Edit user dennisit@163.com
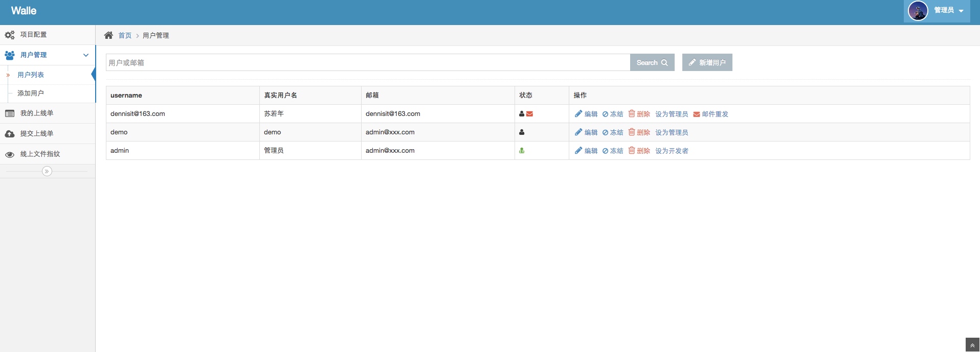Screen dimensions: 980x352 [586, 114]
